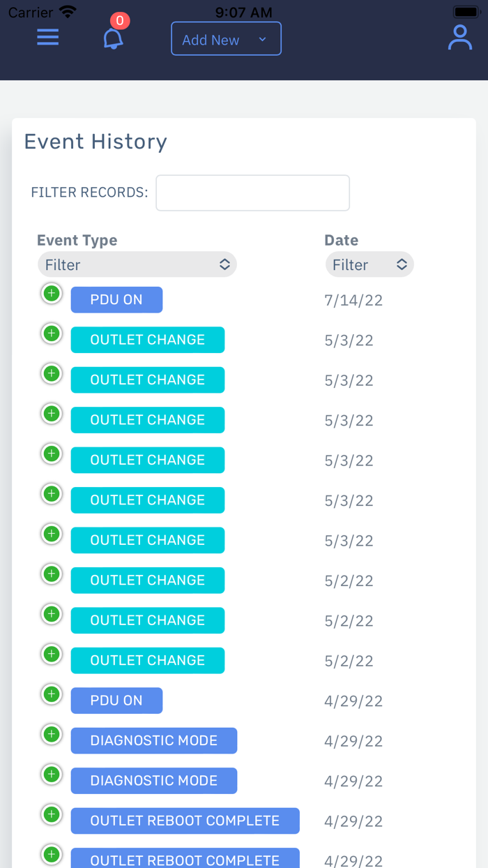The image size is (488, 868).
Task: Tap the notifications bell icon
Action: click(x=113, y=38)
